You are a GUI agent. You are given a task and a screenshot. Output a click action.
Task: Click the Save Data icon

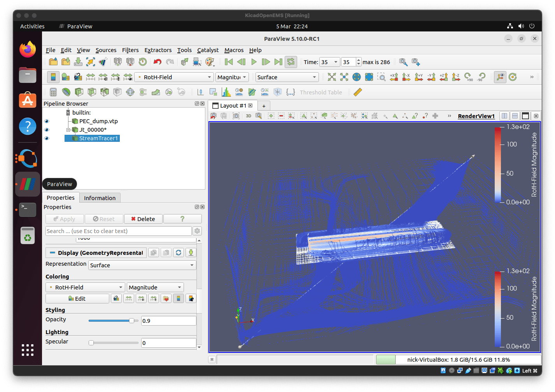[78, 62]
